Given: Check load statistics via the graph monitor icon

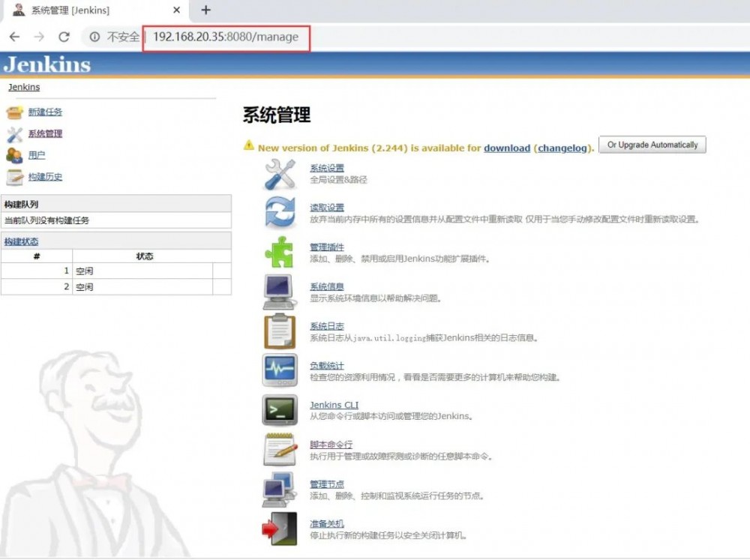Looking at the screenshot, I should (x=279, y=370).
